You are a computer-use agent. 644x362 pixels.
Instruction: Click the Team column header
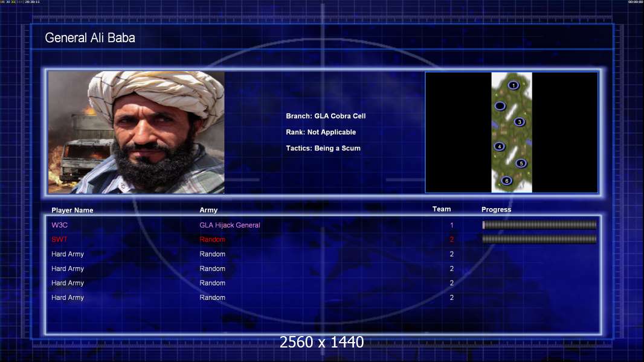pyautogui.click(x=442, y=209)
